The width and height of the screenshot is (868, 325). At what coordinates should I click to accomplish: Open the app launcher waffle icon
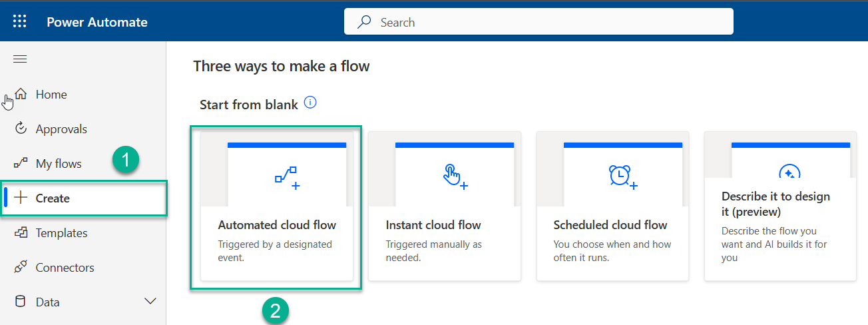click(20, 22)
